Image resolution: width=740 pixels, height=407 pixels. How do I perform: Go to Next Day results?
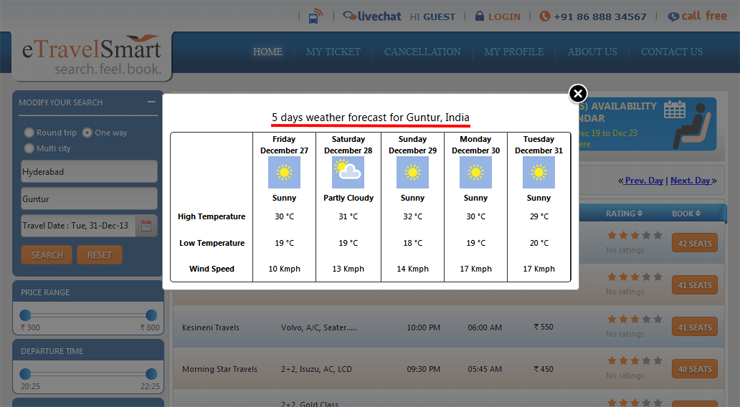691,181
